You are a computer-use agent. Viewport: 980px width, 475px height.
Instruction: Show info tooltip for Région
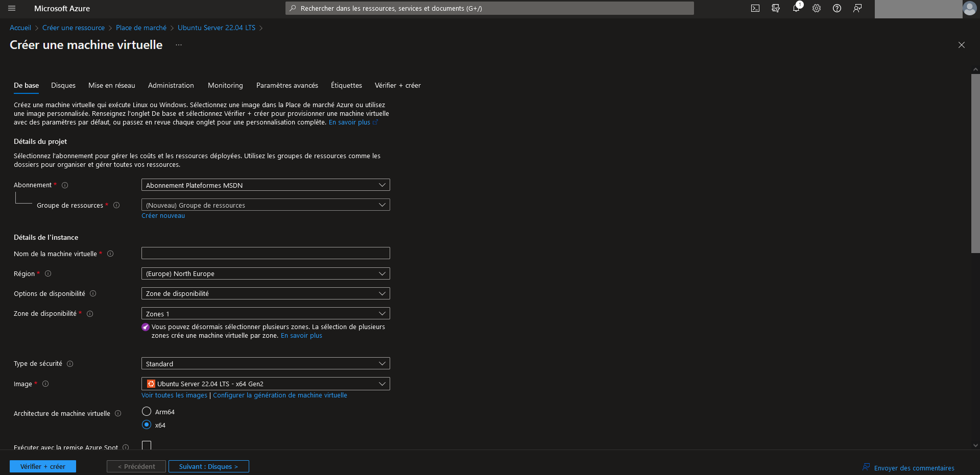coord(48,273)
